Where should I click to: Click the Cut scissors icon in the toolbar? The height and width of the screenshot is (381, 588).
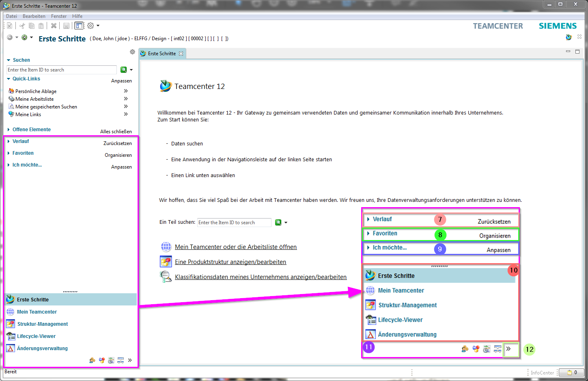(x=22, y=26)
